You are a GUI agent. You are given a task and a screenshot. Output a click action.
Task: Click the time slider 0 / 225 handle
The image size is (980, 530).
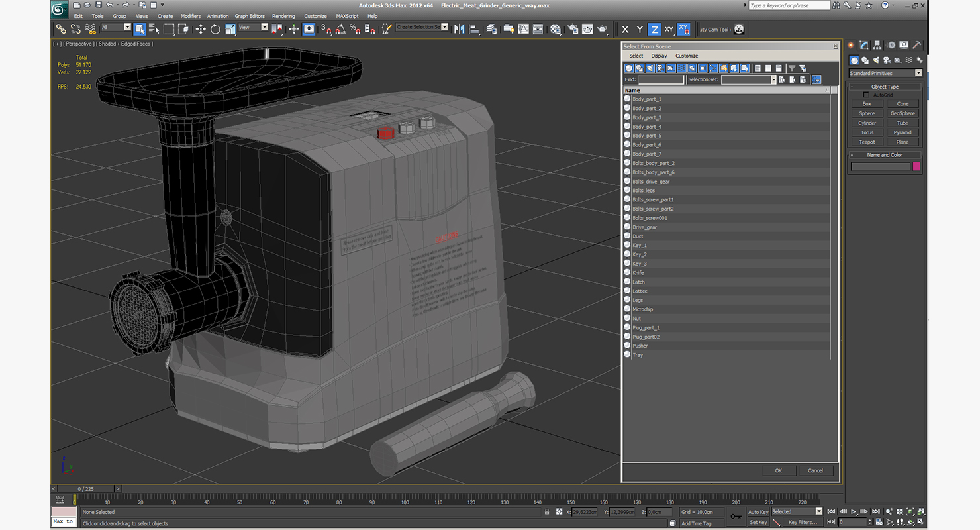[x=86, y=489]
